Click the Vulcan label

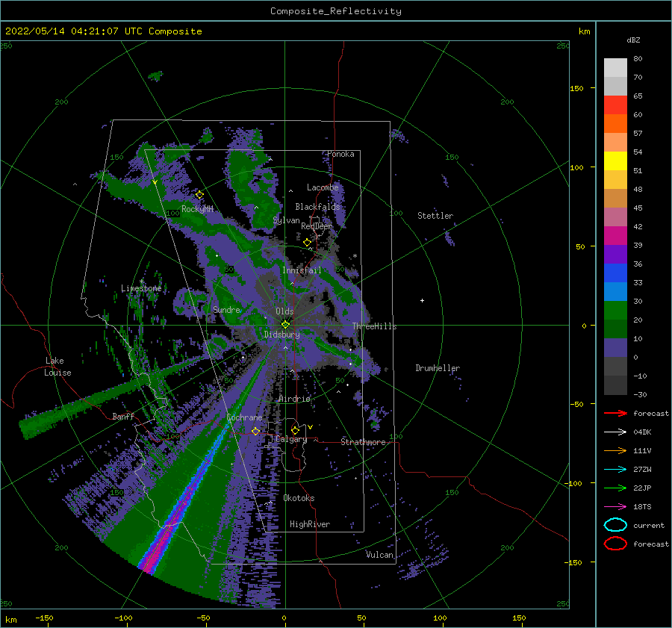click(379, 555)
